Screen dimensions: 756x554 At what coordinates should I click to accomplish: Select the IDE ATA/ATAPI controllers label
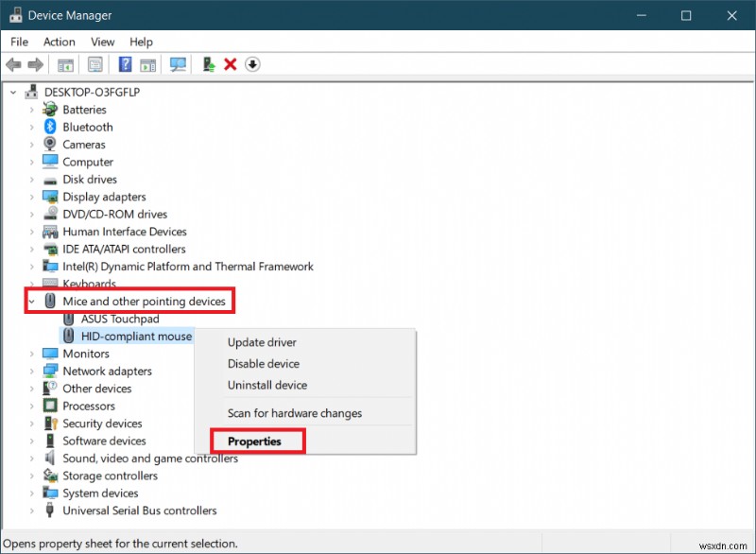pos(124,249)
